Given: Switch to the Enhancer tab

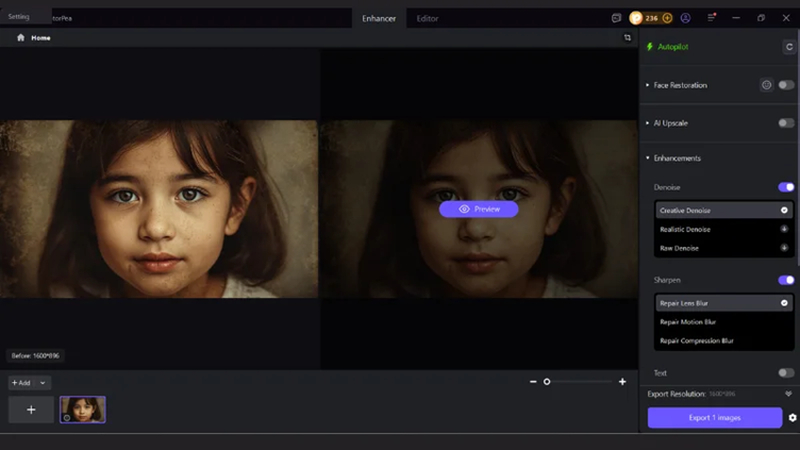Looking at the screenshot, I should coord(379,18).
